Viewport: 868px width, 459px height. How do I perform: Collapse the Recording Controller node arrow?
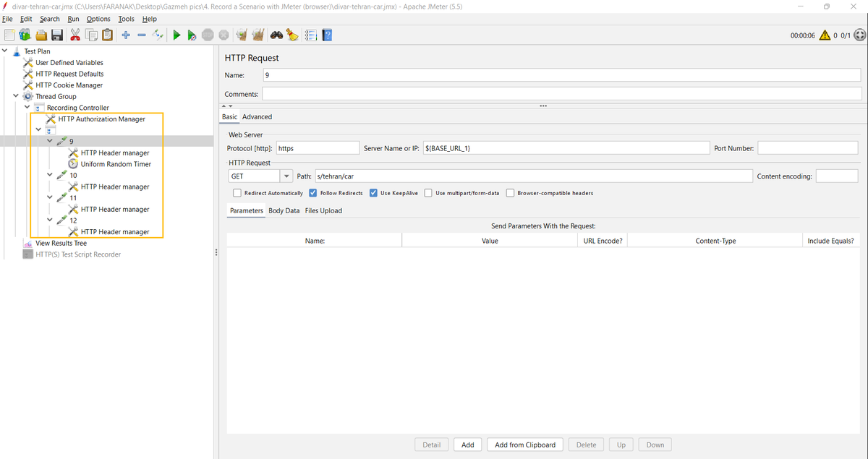point(27,108)
